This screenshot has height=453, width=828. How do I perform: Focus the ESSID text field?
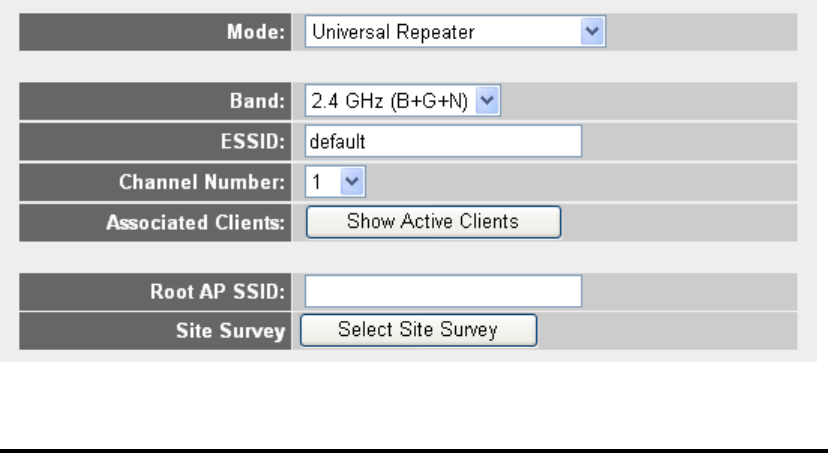443,141
